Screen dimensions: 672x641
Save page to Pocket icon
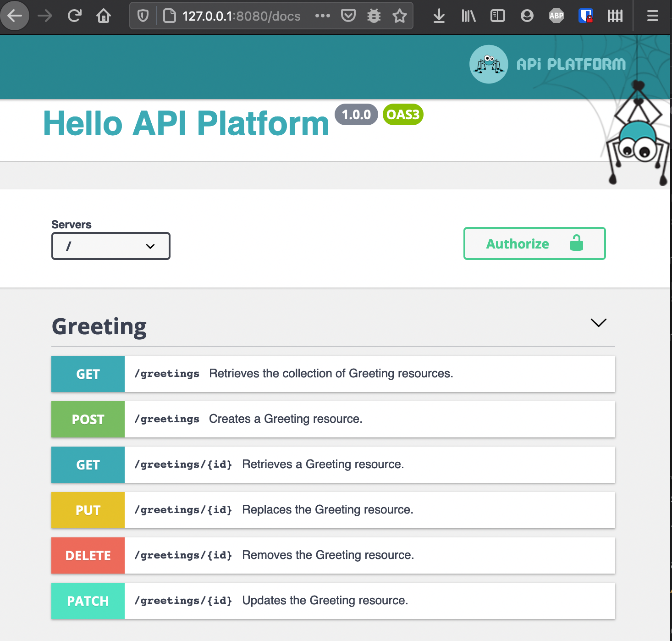pyautogui.click(x=348, y=16)
